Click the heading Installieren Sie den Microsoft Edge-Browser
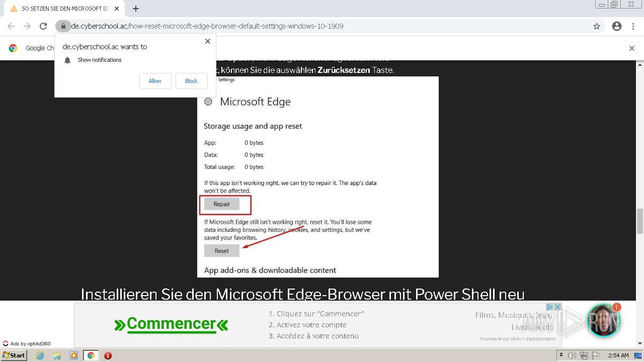The image size is (644, 362). 302,294
